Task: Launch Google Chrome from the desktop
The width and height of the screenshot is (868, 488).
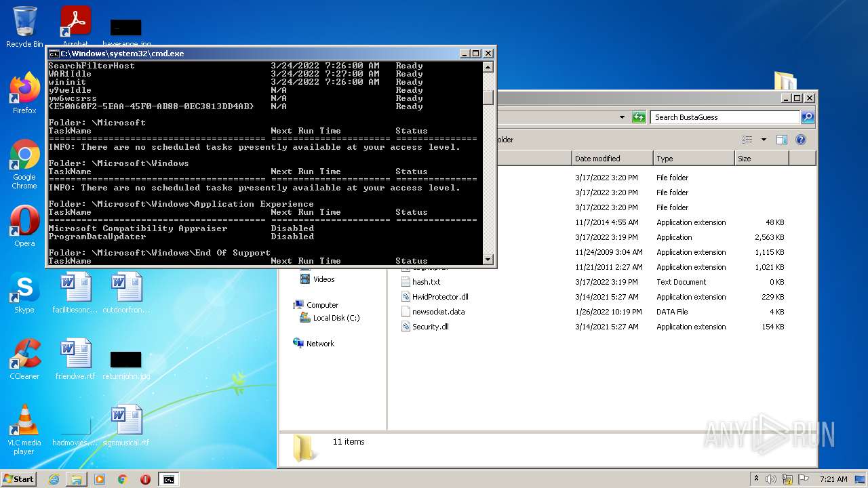Action: point(24,164)
